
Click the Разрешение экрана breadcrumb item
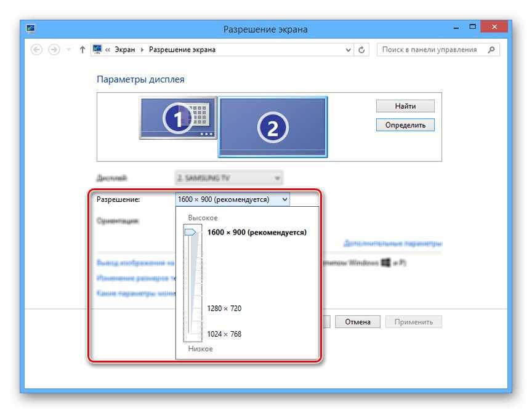point(182,50)
